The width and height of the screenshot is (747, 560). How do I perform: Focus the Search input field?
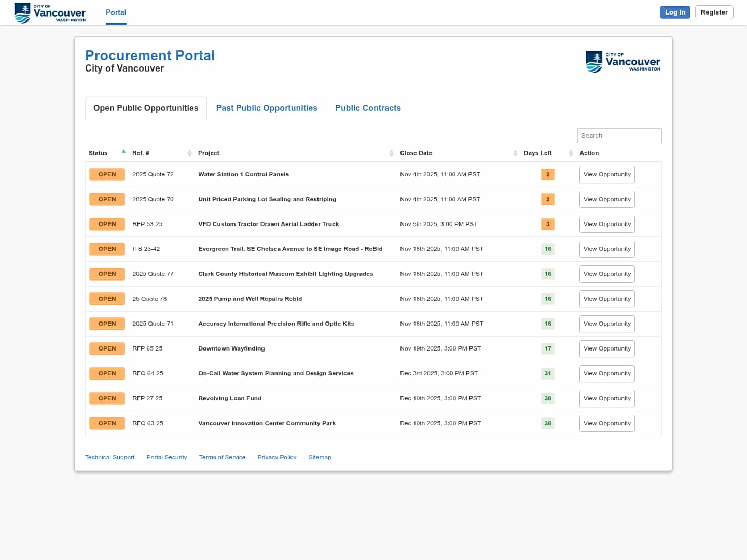[619, 136]
